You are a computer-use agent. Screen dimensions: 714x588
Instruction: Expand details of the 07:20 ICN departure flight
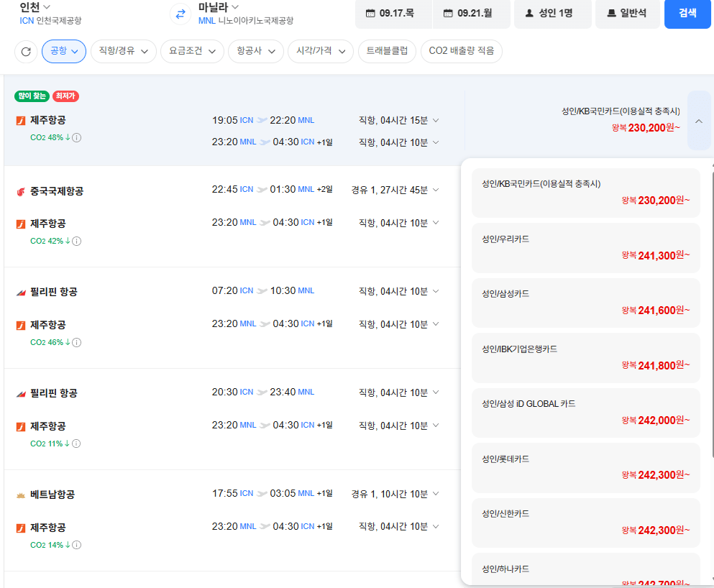(436, 291)
